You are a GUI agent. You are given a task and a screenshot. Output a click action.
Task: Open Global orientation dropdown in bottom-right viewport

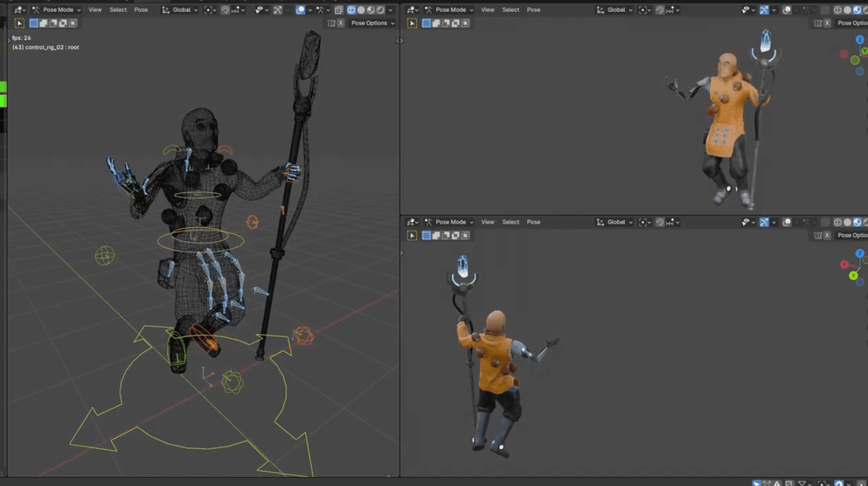[x=615, y=222]
